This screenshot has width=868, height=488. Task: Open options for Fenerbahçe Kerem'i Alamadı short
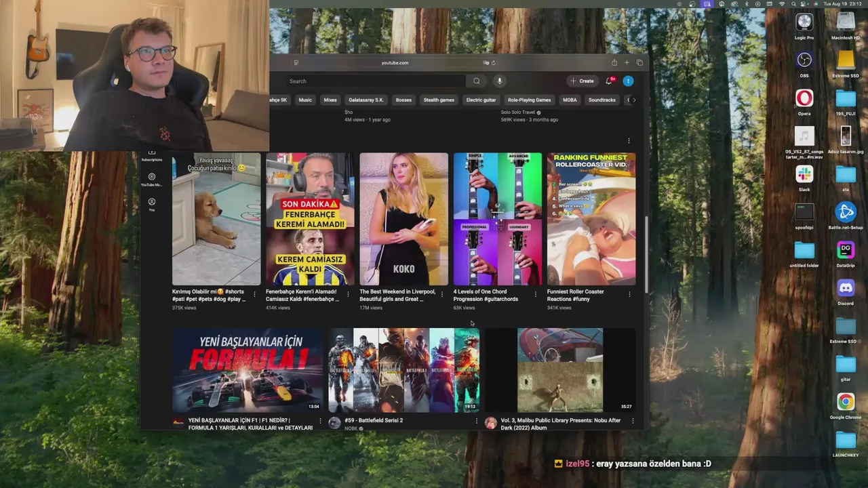[x=348, y=294]
